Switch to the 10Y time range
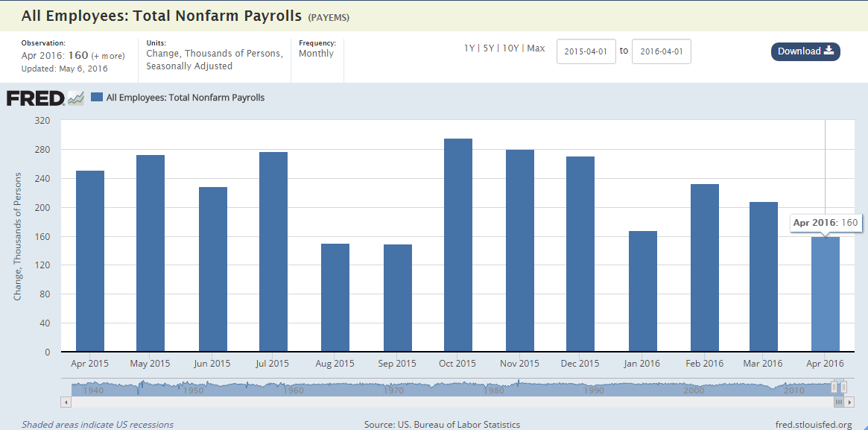 (x=510, y=48)
